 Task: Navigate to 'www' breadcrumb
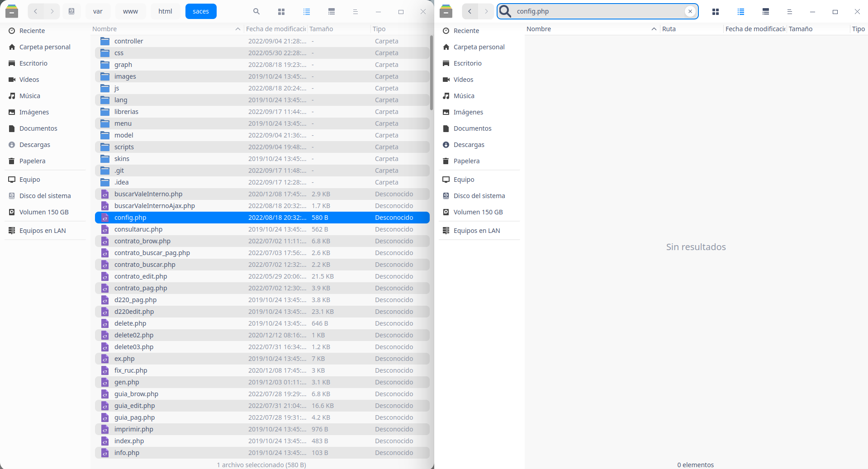pos(130,11)
